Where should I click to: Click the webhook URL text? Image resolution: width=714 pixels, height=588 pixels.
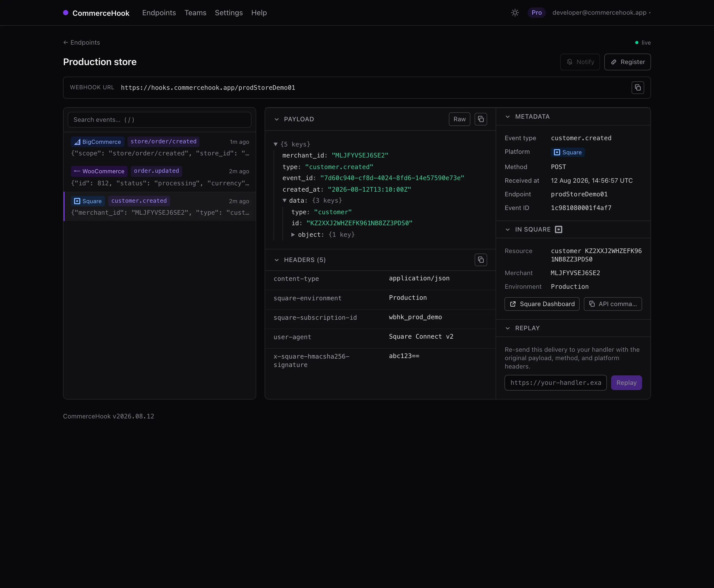(x=208, y=88)
